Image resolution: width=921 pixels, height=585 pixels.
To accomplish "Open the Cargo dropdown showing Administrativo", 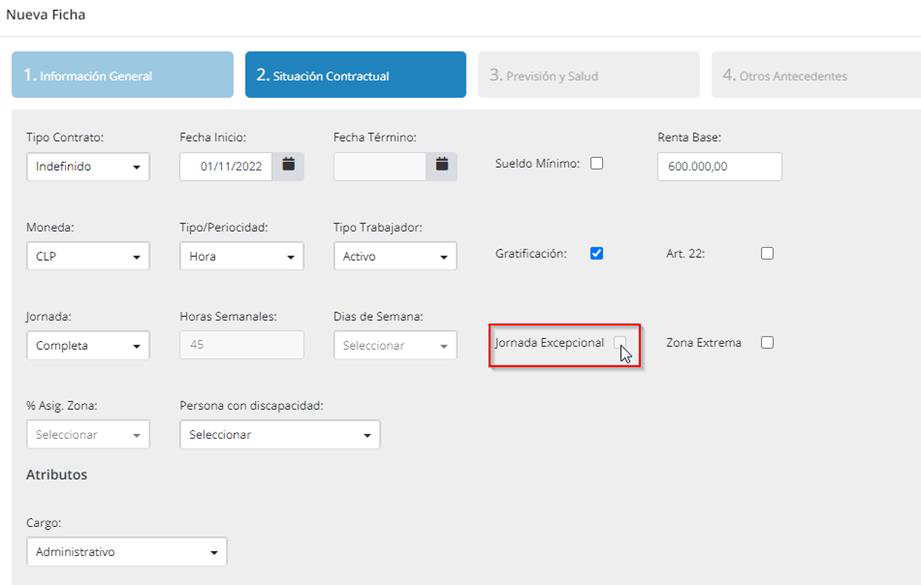I will 126,552.
